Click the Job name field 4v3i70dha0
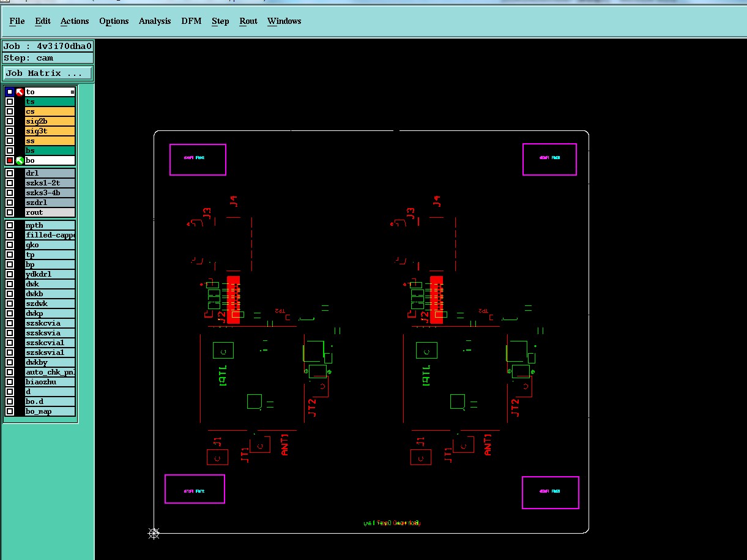The width and height of the screenshot is (747, 560). point(48,46)
